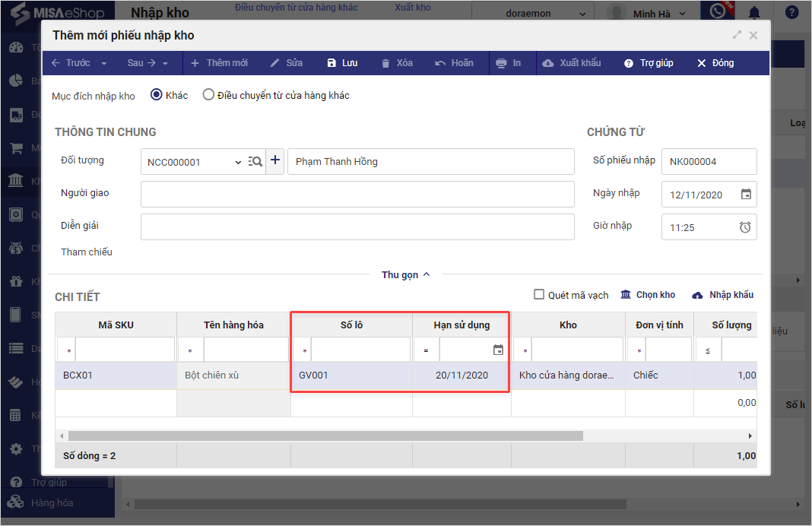Screen dimensions: 812x526
Task: Click the Thêm mới plus toolbar item
Action: (x=219, y=63)
